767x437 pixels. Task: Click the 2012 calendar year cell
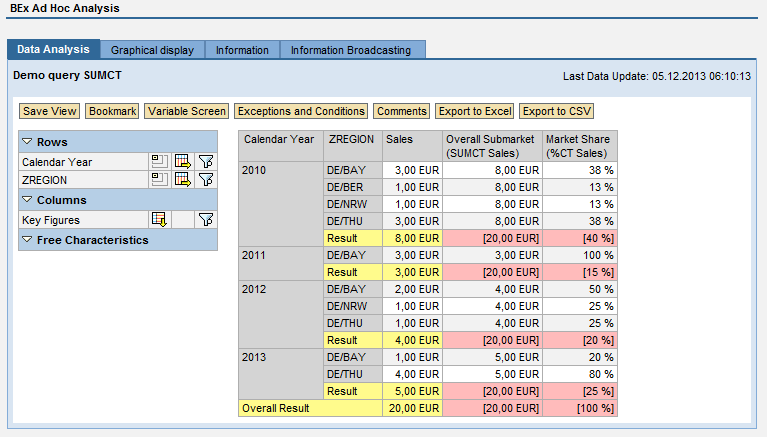[x=281, y=314]
